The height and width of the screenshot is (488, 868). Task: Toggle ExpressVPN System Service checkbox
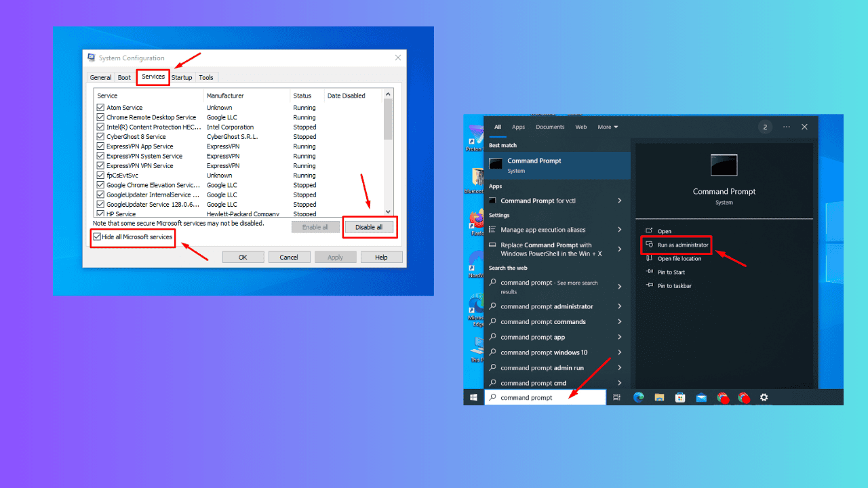click(100, 156)
